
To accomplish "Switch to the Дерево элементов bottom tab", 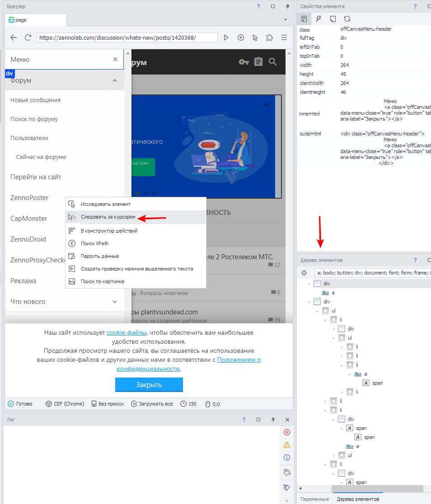I will coord(358,499).
